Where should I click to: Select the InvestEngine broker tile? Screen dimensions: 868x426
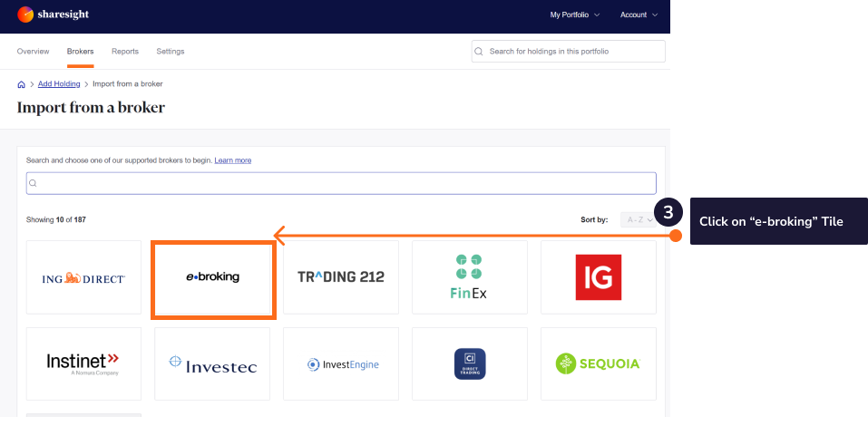click(341, 364)
